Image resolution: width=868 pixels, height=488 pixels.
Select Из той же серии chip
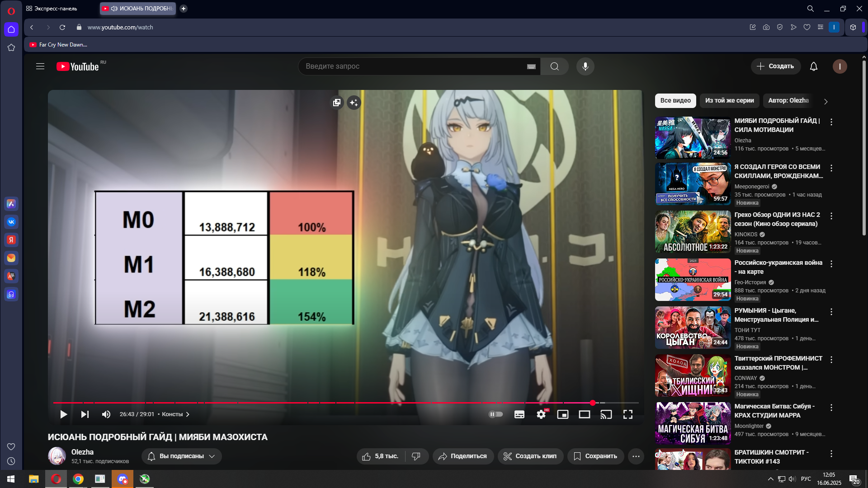point(730,101)
